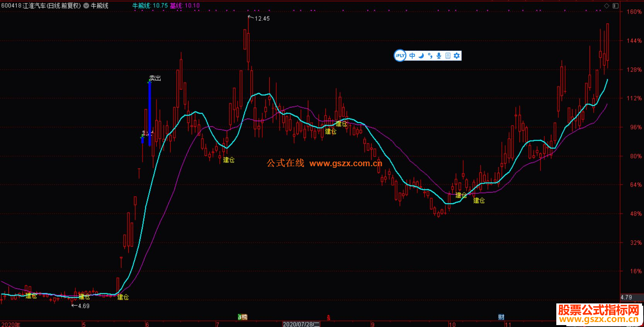This screenshot has width=644, height=327.
Task: Click the 4.79 price box on right axis
Action: tap(632, 297)
